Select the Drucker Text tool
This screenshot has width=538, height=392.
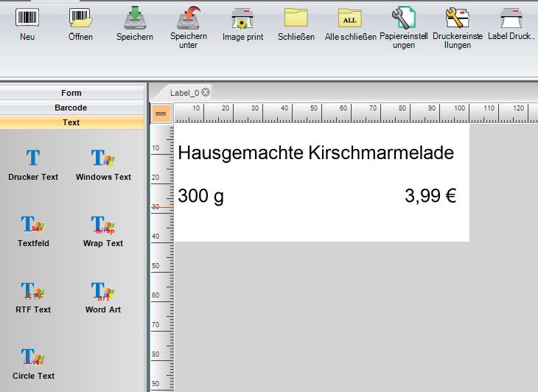point(33,164)
